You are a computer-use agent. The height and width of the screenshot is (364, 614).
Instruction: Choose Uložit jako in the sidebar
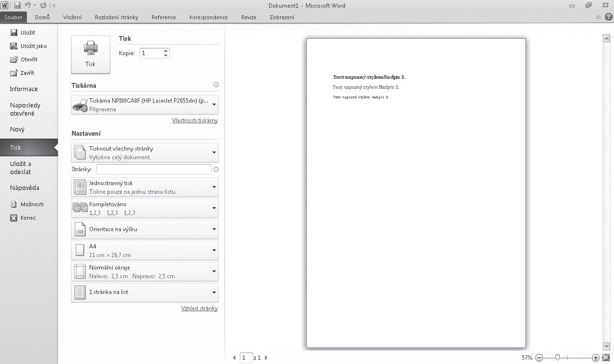coord(29,46)
